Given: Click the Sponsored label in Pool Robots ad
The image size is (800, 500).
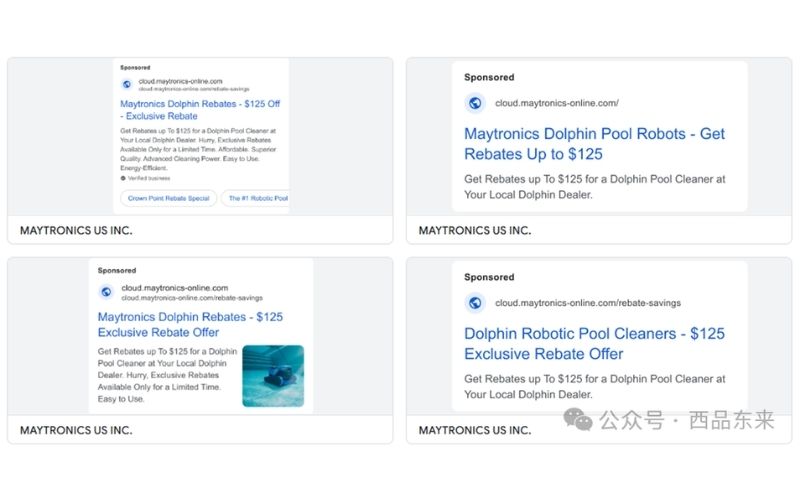Looking at the screenshot, I should (x=489, y=78).
